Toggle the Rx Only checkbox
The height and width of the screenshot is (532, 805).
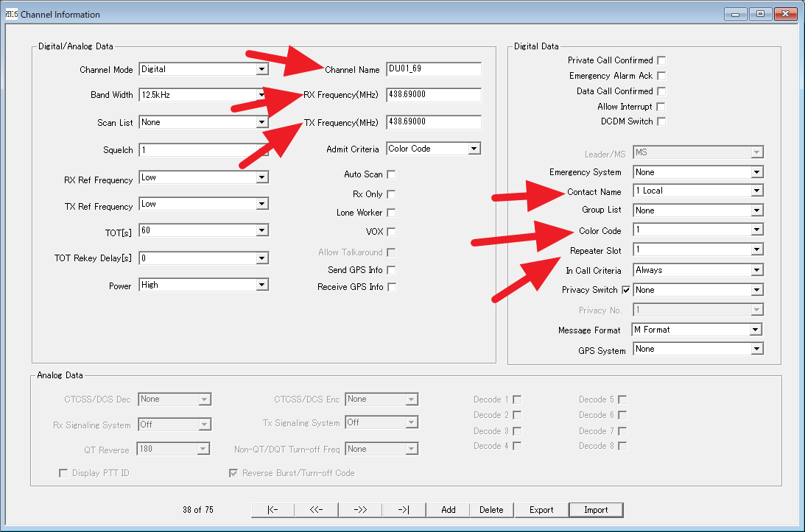391,194
